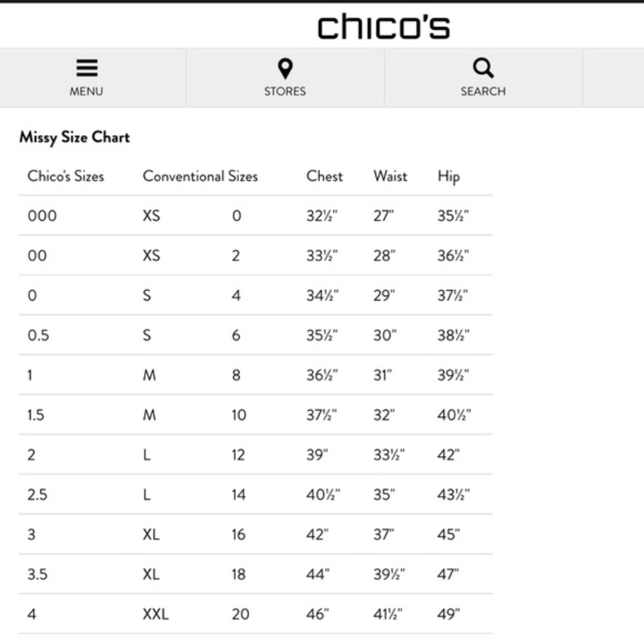Click the Conventional Sizes column header
Screen dimensions: 644x644
click(200, 176)
